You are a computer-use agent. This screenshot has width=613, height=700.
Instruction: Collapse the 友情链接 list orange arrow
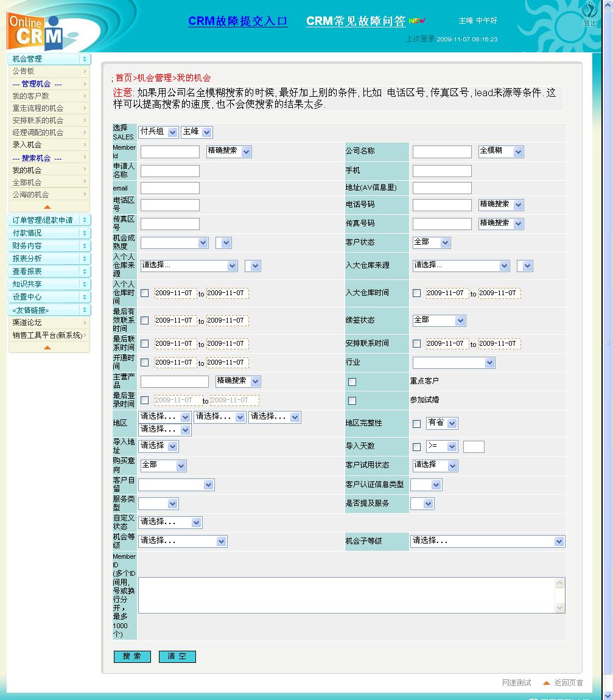coord(47,348)
